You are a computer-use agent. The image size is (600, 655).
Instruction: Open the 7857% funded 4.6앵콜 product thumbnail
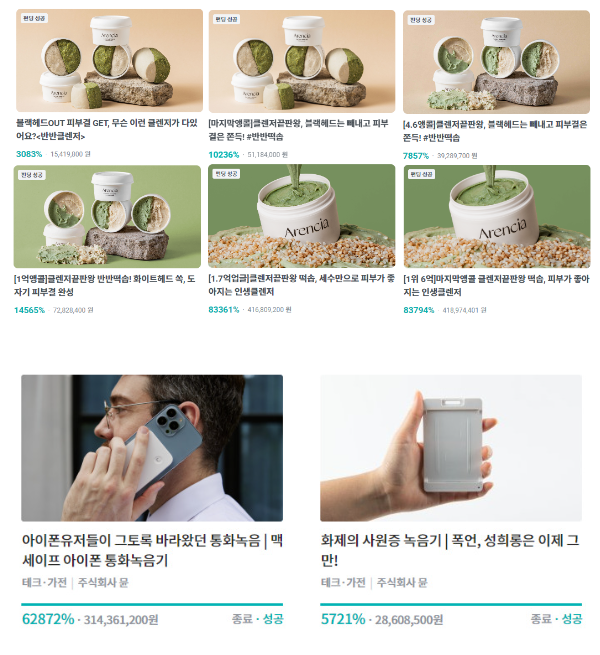coord(496,62)
